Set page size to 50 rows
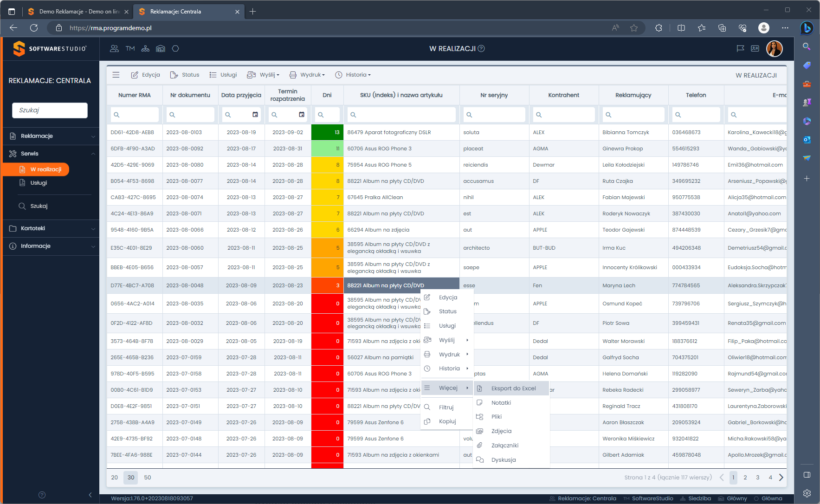Viewport: 820px width, 504px height. [x=148, y=478]
